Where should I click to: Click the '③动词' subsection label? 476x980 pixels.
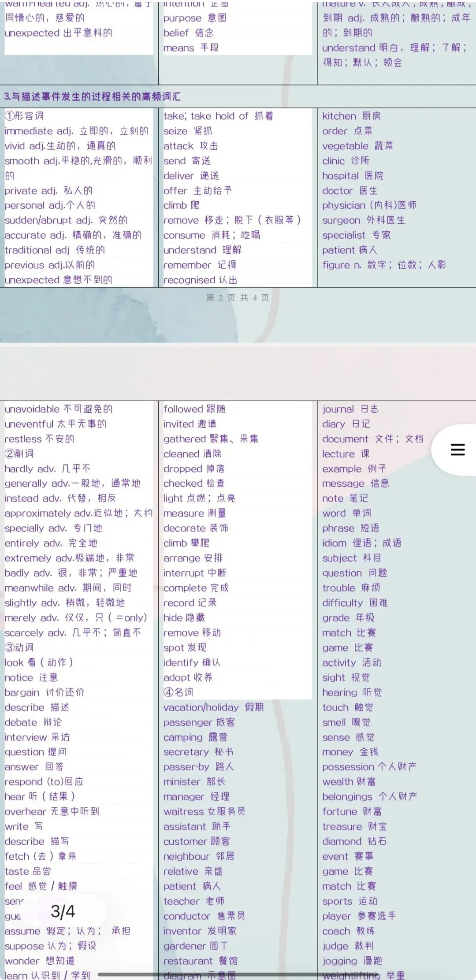tap(19, 647)
